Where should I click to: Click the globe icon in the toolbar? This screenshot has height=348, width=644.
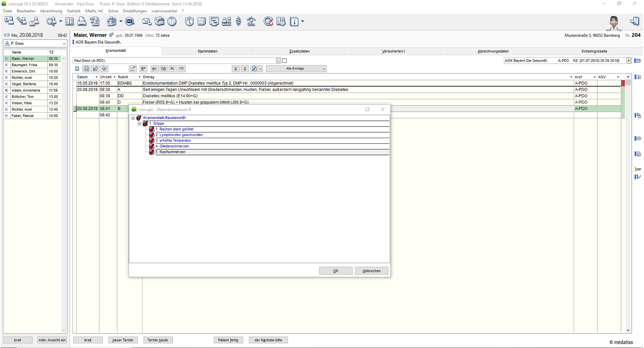click(172, 21)
